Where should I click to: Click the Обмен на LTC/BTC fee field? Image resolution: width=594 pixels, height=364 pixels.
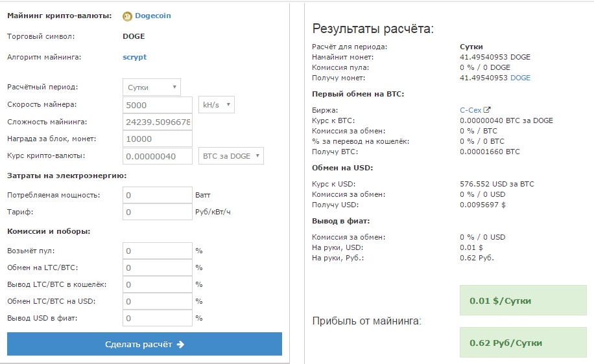157,267
